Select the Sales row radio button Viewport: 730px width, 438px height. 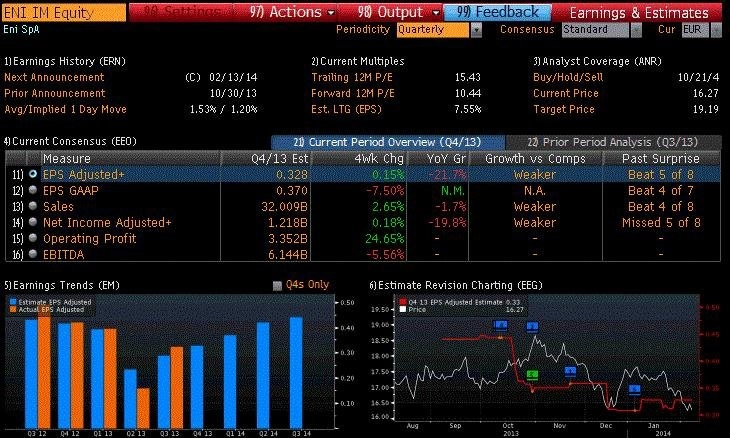[x=33, y=206]
